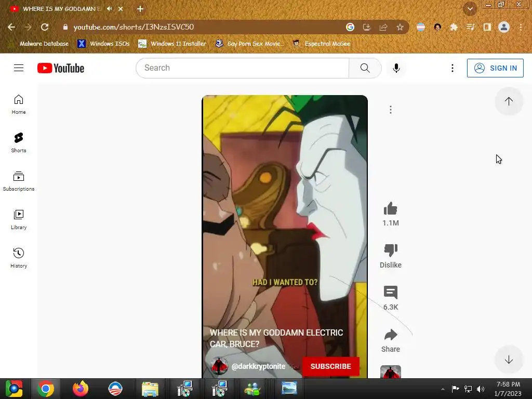The height and width of the screenshot is (399, 532).
Task: Open YouTube settings three-dot menu near Sign In
Action: (453, 68)
